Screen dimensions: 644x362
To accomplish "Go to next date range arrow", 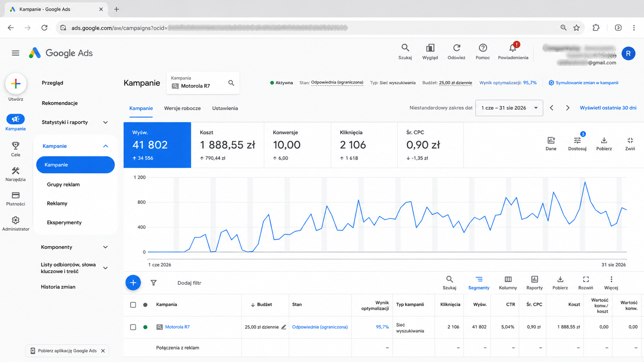I will tap(568, 108).
